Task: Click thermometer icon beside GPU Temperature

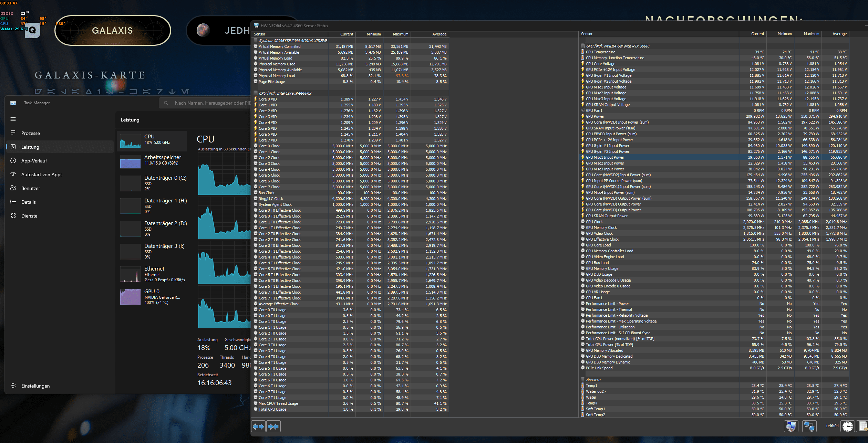Action: tap(583, 52)
